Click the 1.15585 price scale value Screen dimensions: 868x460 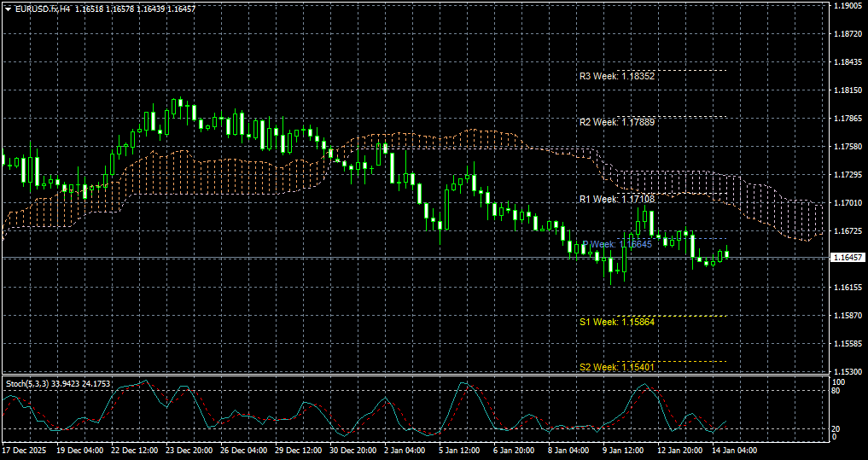pyautogui.click(x=848, y=344)
